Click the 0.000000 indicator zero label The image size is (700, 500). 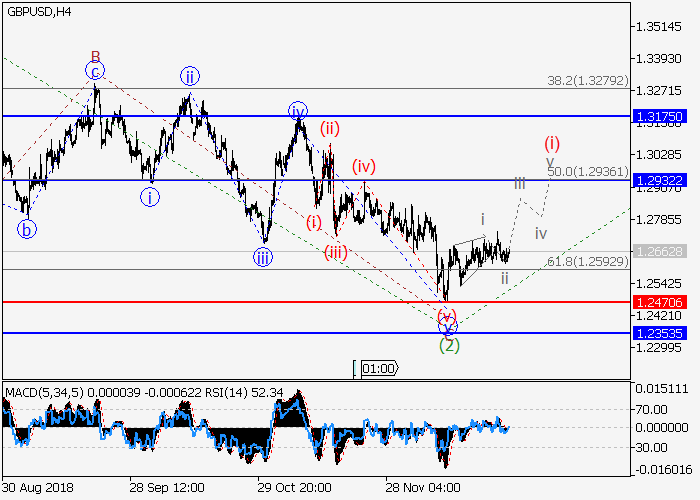(x=662, y=428)
